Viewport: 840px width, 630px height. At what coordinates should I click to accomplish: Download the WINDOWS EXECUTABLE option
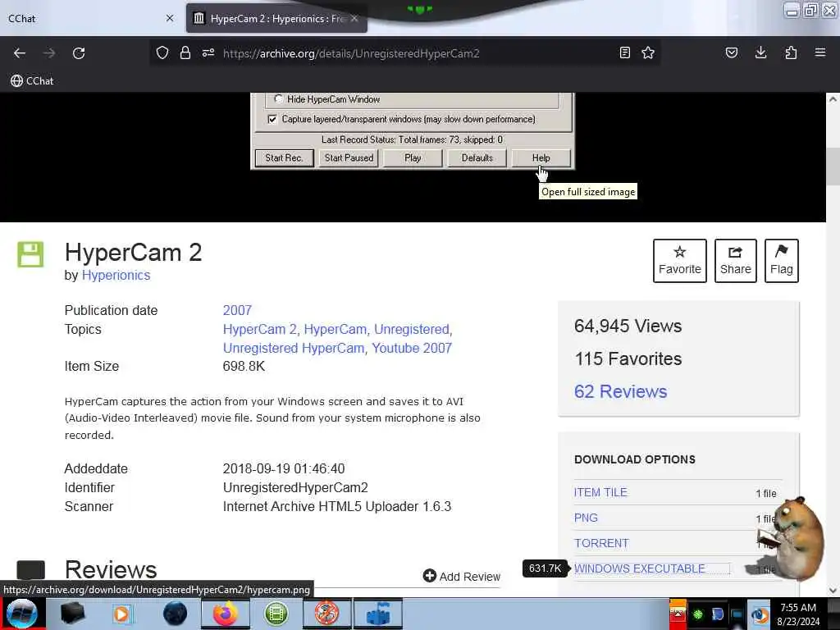[x=640, y=569]
